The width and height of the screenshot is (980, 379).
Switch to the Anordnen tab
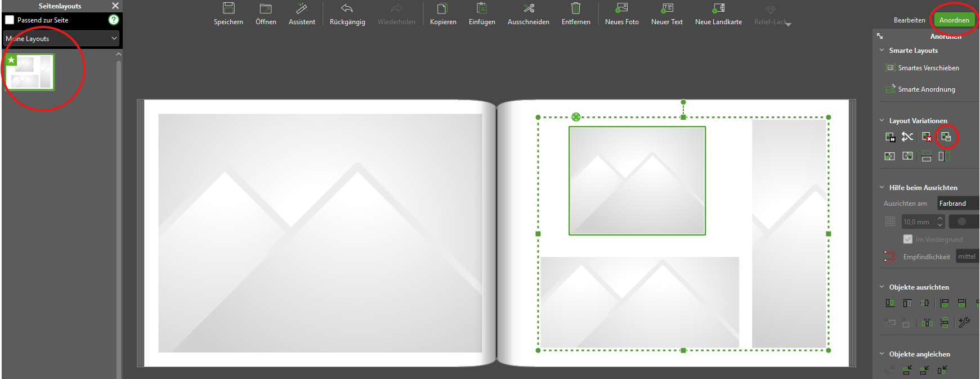click(x=954, y=20)
